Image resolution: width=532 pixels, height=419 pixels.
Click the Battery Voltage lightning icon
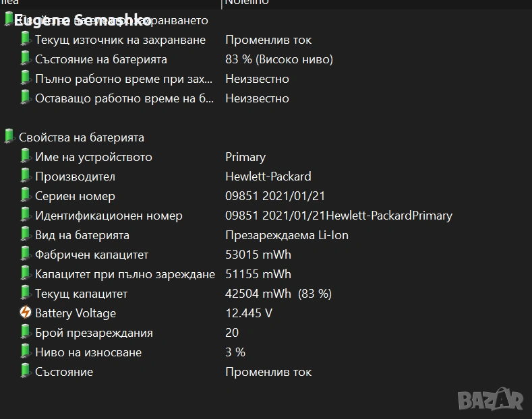click(26, 313)
